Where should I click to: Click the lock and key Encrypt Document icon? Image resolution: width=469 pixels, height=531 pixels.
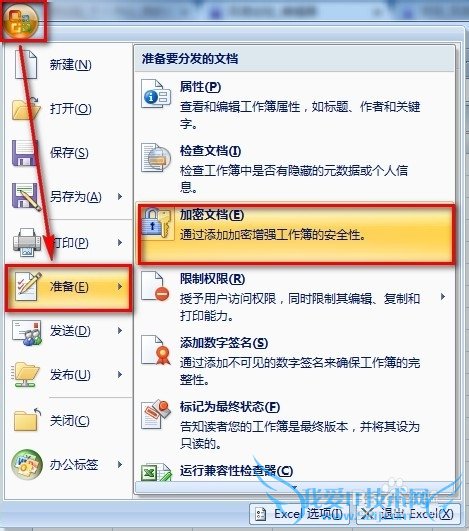pyautogui.click(x=156, y=224)
